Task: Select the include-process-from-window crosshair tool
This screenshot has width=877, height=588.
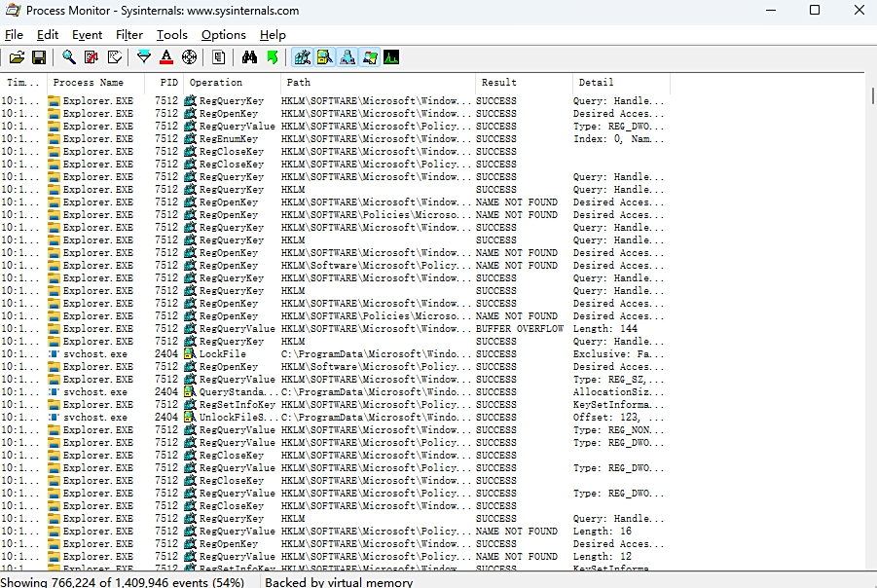Action: 187,56
